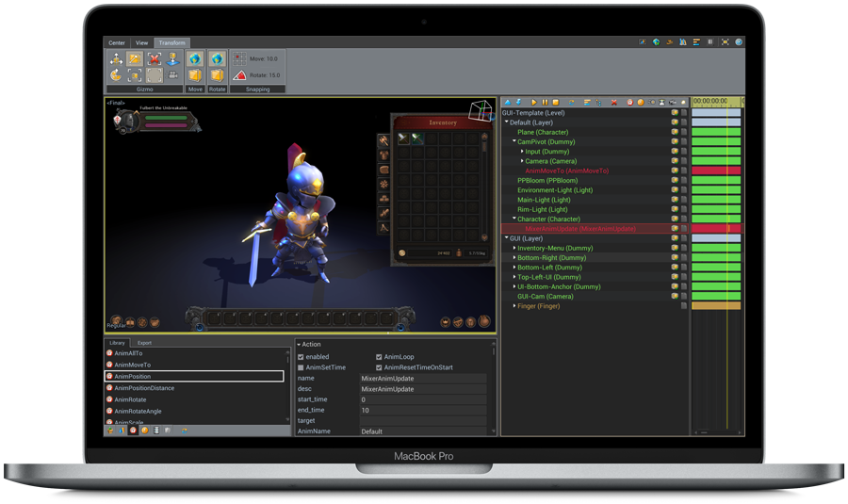848x504 pixels.
Task: Click the timeline timecode 00:00:00:00 ruler
Action: (716, 102)
